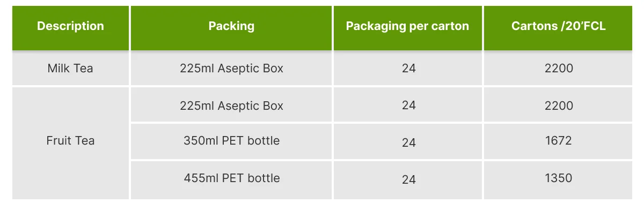The height and width of the screenshot is (218, 644).
Task: Select the Cartons /20'FCL column header
Action: tap(558, 26)
